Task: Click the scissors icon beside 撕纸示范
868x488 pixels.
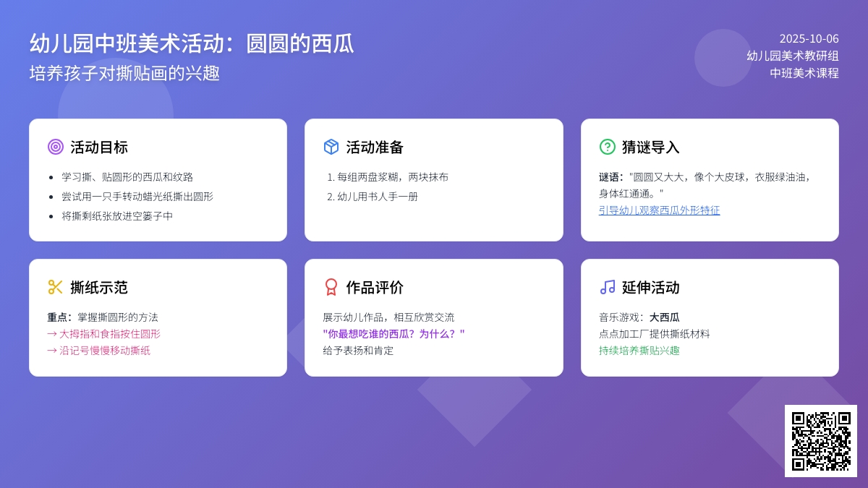Action: point(56,287)
